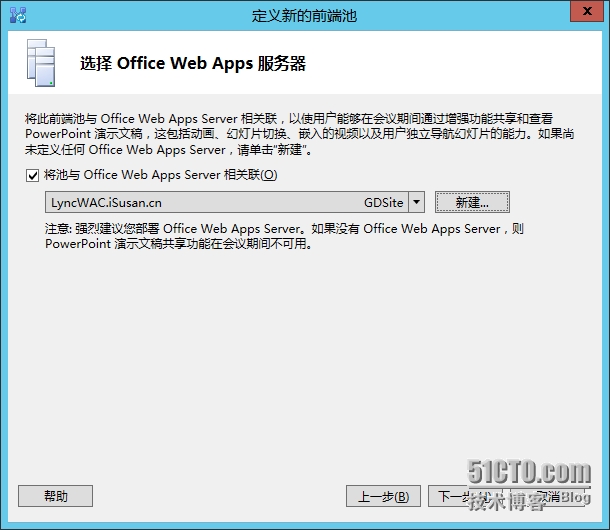Proceed with the 下一步 button
610x530 pixels.
(465, 496)
